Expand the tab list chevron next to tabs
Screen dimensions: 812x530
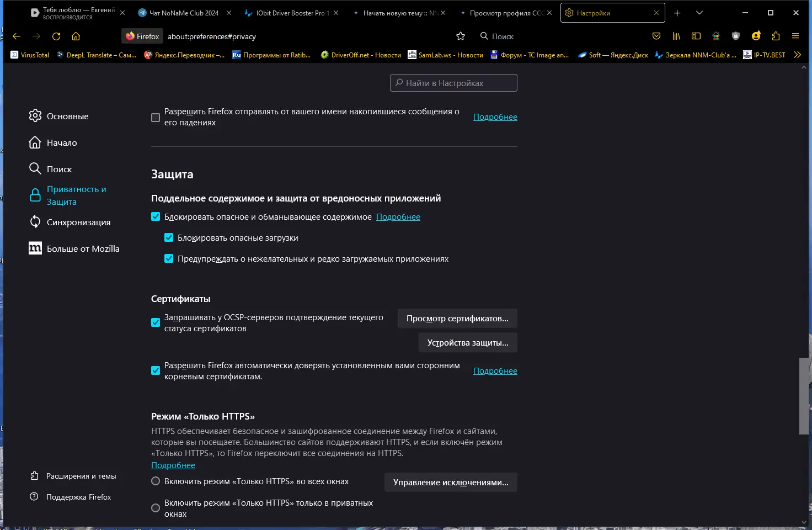699,12
